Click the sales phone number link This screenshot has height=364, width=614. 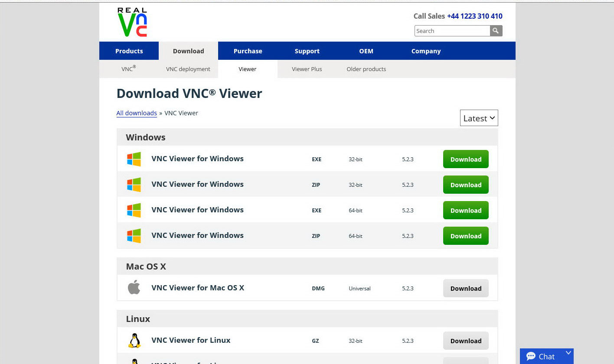click(475, 16)
